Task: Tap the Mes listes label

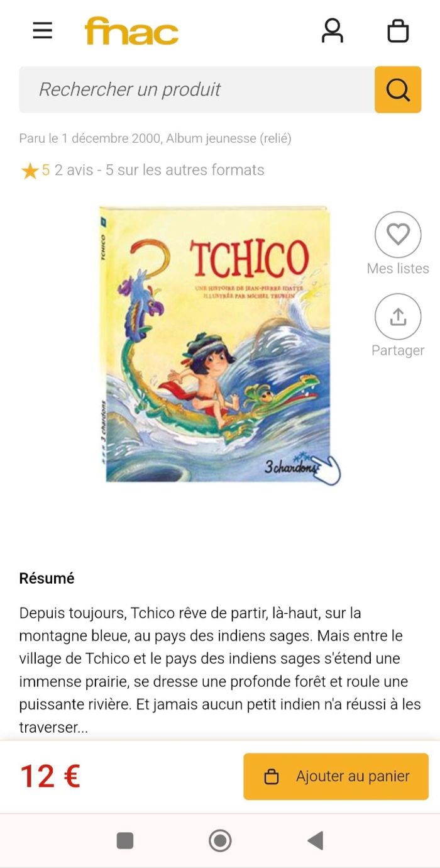Action: click(x=398, y=269)
